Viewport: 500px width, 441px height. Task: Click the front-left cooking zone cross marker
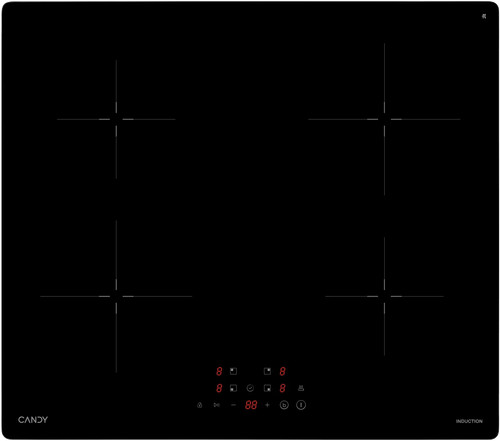[x=116, y=296]
